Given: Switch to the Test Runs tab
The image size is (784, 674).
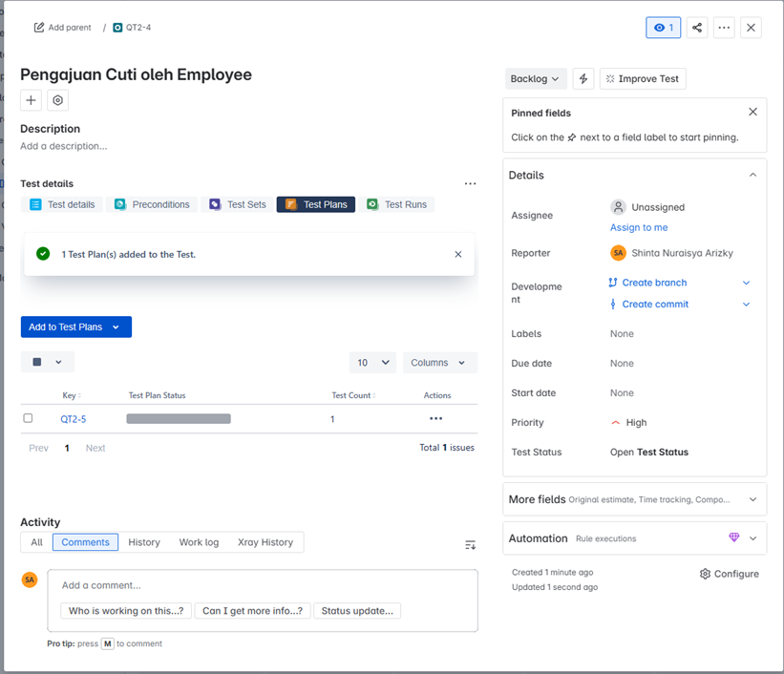Looking at the screenshot, I should (396, 204).
